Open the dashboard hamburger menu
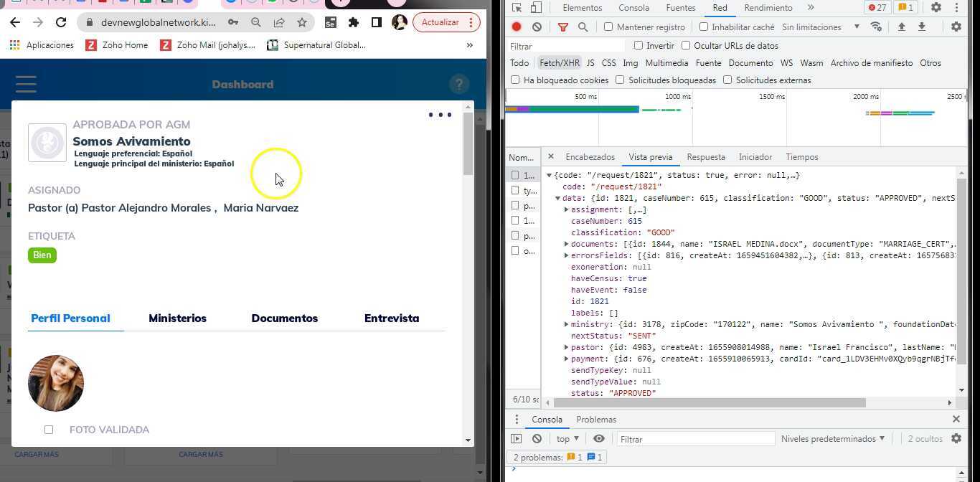Viewport: 980px width, 482px height. [x=26, y=84]
